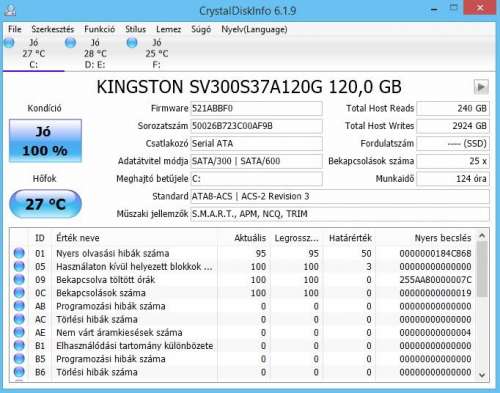500x393 pixels.
Task: Click status orb for attribute 01 row
Action: click(19, 253)
